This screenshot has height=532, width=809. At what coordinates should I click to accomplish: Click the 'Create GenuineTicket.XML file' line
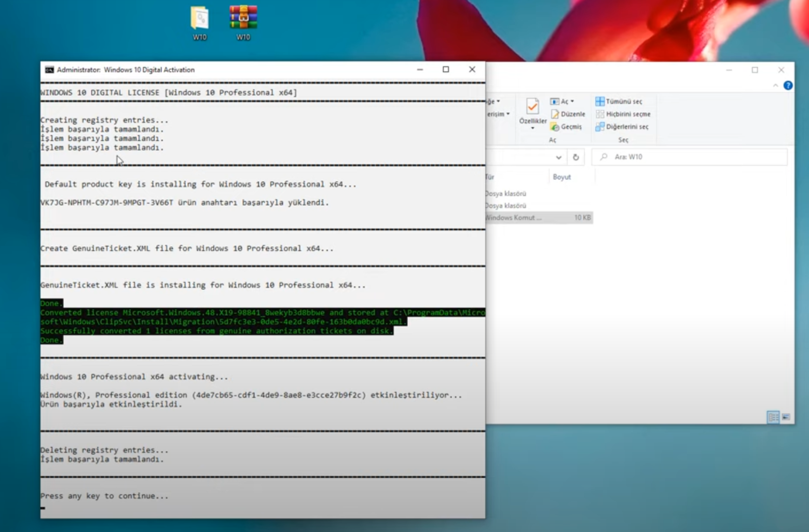click(187, 248)
